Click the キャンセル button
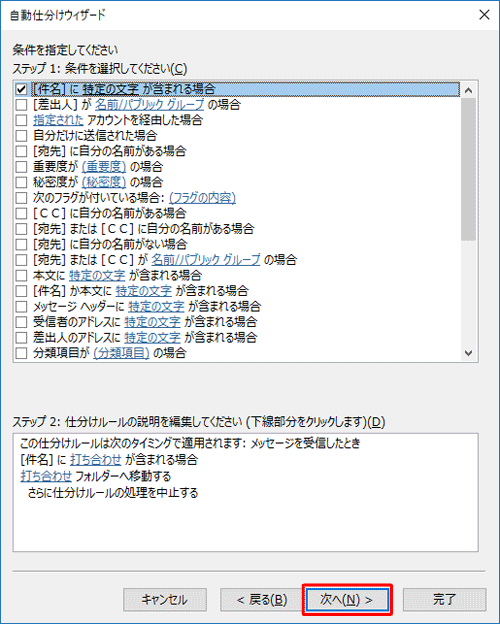This screenshot has width=500, height=624. pyautogui.click(x=165, y=600)
